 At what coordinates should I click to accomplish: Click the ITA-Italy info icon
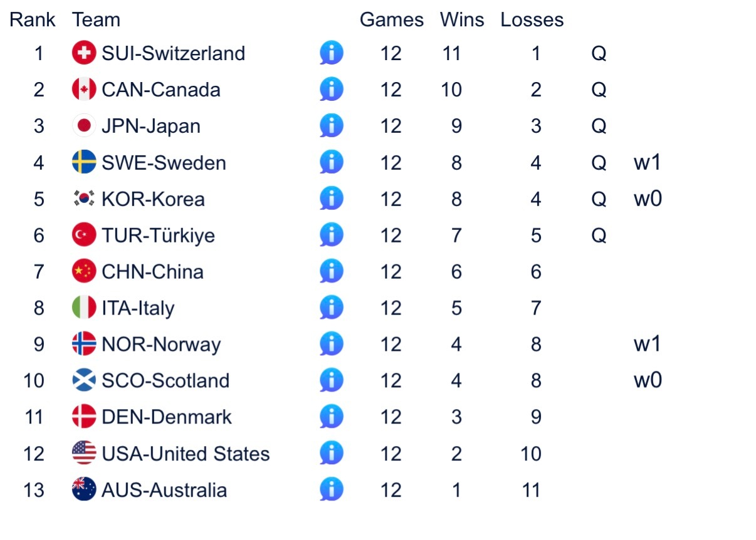(332, 308)
